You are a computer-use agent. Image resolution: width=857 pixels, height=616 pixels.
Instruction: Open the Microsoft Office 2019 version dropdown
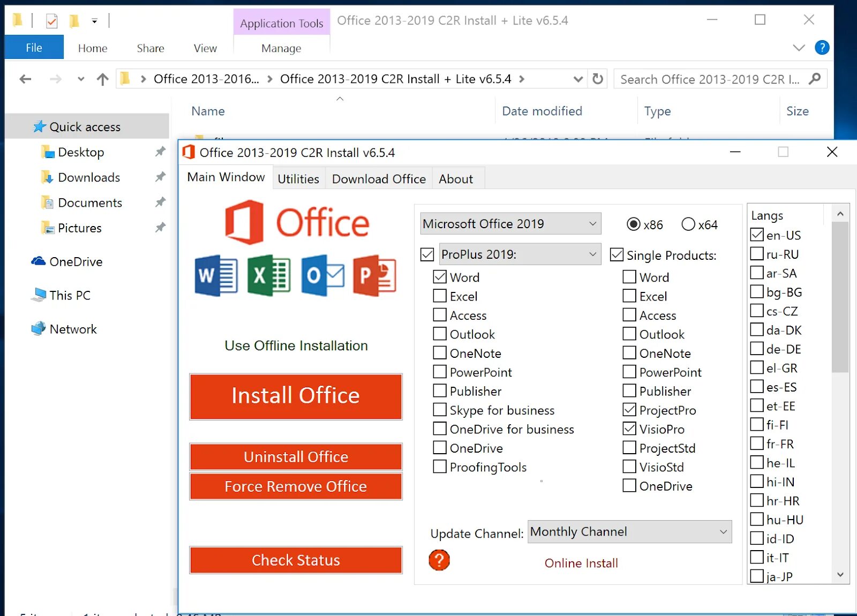(x=510, y=223)
